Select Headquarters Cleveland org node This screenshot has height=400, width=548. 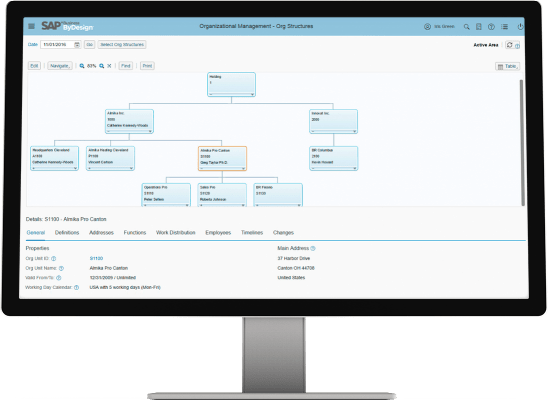pos(55,158)
